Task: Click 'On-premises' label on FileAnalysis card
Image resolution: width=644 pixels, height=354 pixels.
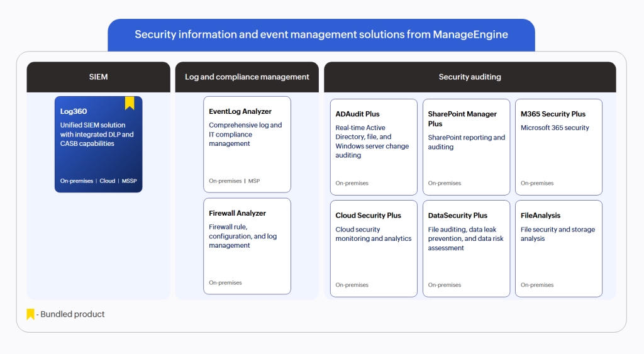Action: pos(537,285)
